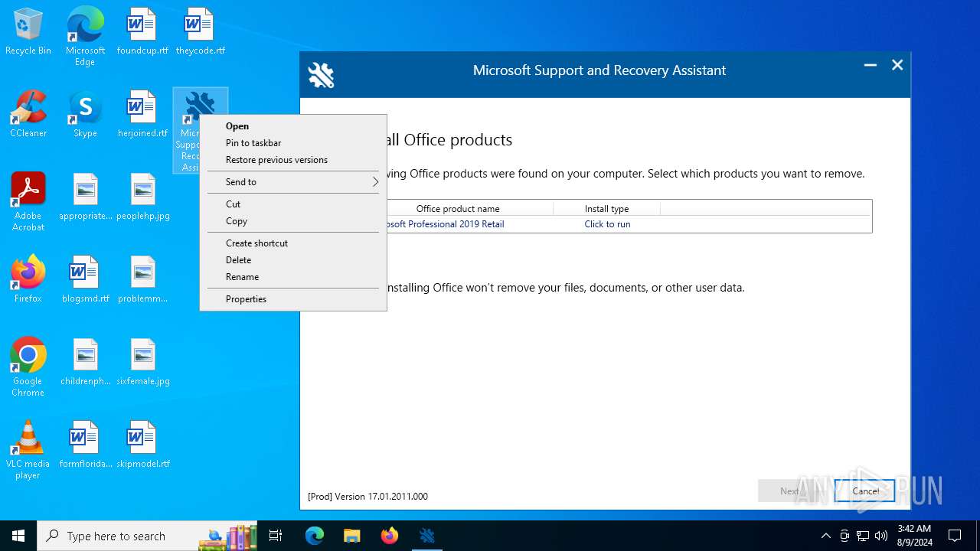The height and width of the screenshot is (551, 980).
Task: Click the Click to run cell
Action: 607,224
